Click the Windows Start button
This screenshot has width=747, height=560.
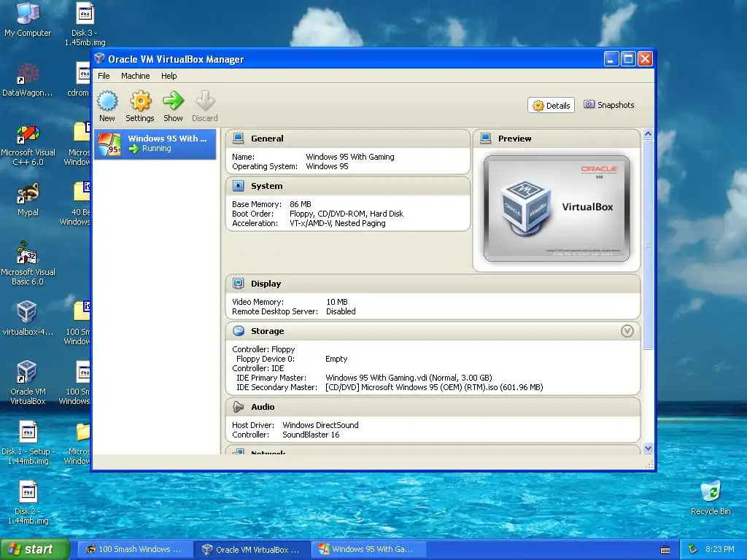[x=35, y=549]
